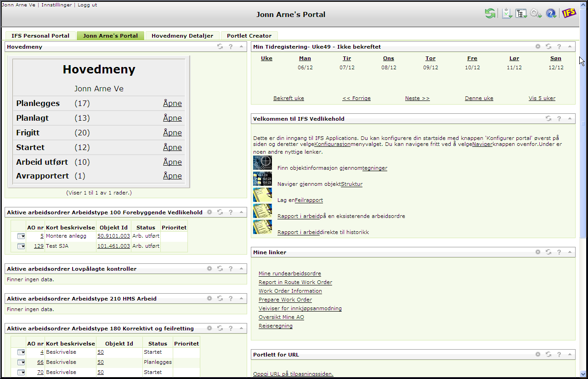Switch to IFS Personal Portal tab
588x379 pixels.
coord(40,35)
